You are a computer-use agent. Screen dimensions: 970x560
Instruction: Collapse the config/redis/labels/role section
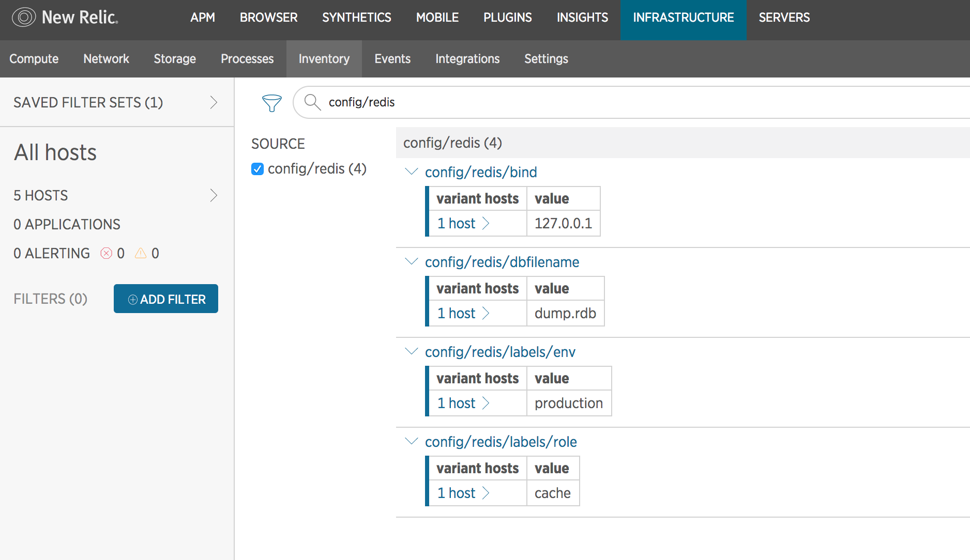[x=412, y=441]
